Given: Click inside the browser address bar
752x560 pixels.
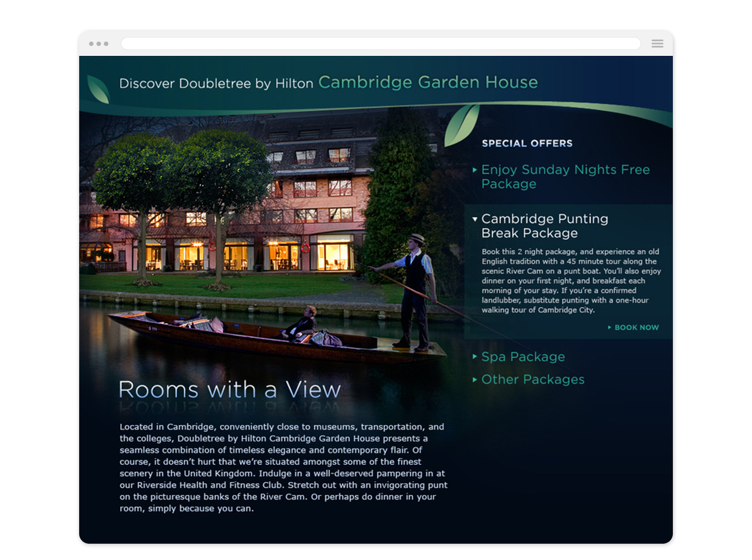Looking at the screenshot, I should (x=381, y=44).
